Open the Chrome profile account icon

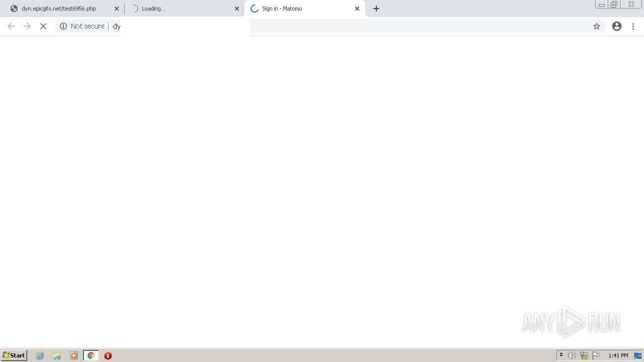point(617,26)
